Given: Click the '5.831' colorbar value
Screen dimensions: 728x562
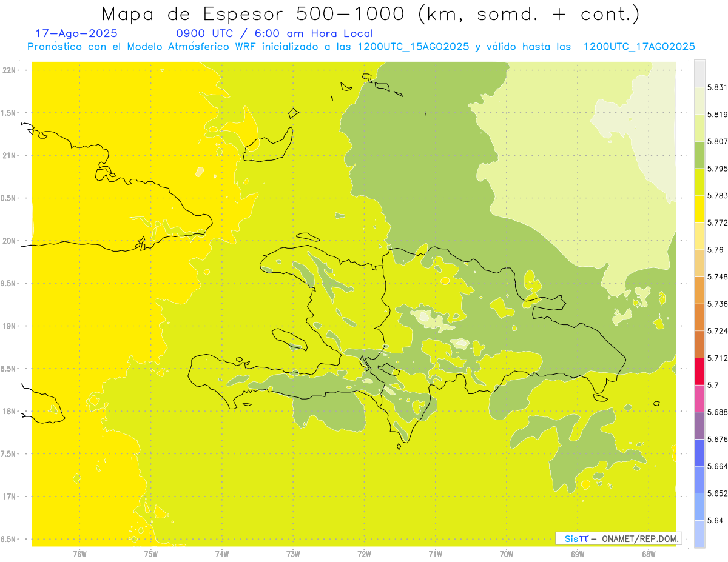Looking at the screenshot, I should pyautogui.click(x=717, y=87).
